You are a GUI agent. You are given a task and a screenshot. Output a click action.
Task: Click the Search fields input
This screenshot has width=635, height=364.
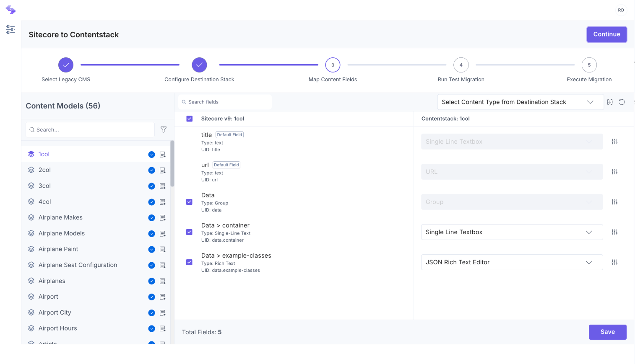coord(225,102)
